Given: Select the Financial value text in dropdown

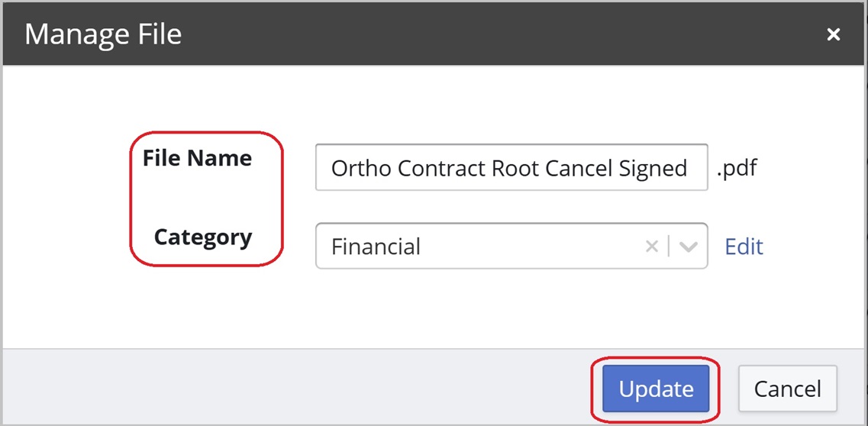Looking at the screenshot, I should tap(376, 247).
